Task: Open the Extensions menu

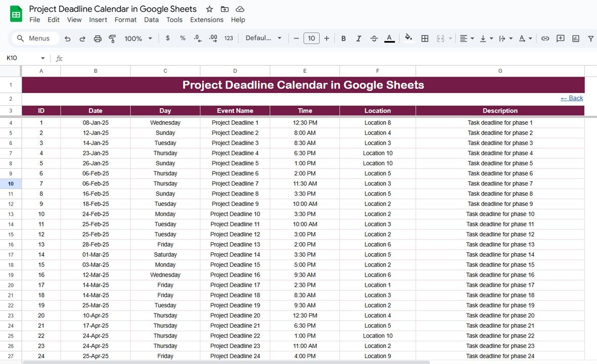Action: click(207, 20)
